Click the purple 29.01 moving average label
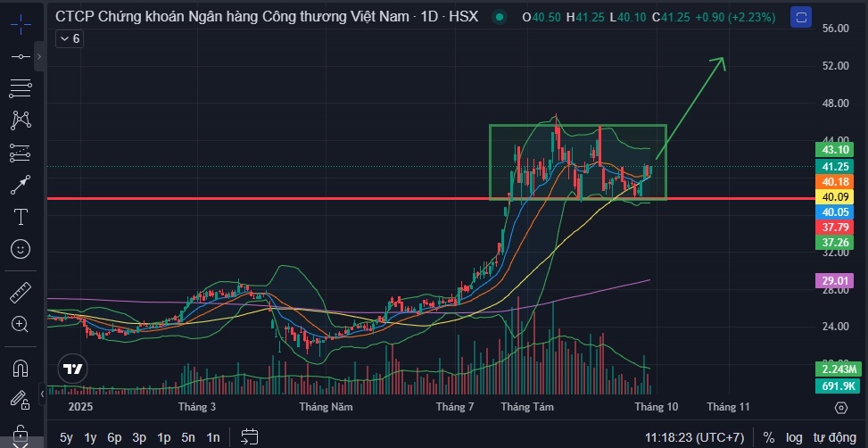The width and height of the screenshot is (868, 448). 834,281
